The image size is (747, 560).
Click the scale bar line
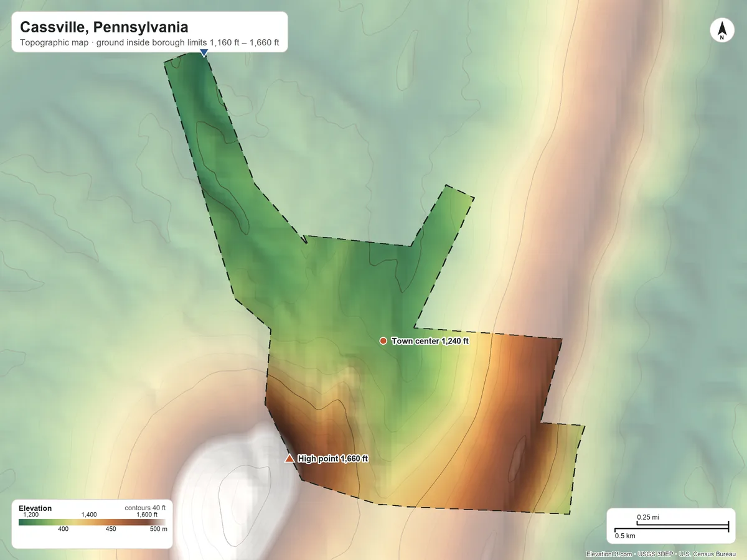tap(672, 527)
